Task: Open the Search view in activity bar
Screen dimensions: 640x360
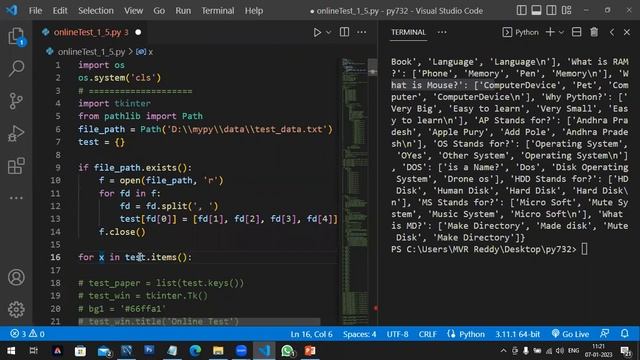Action: pyautogui.click(x=16, y=68)
